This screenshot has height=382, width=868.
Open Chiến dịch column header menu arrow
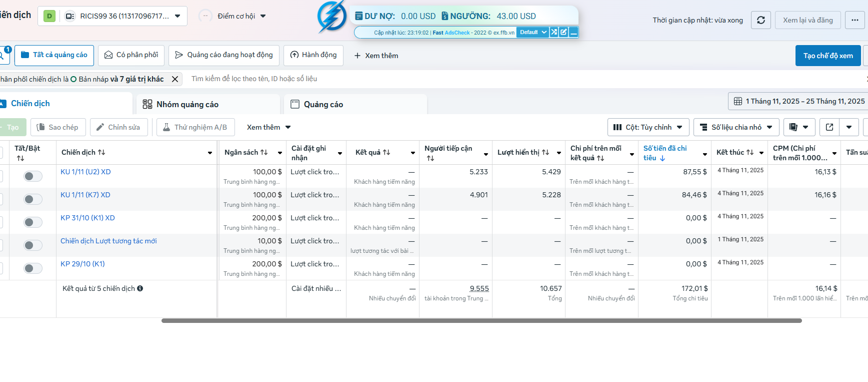(x=210, y=153)
